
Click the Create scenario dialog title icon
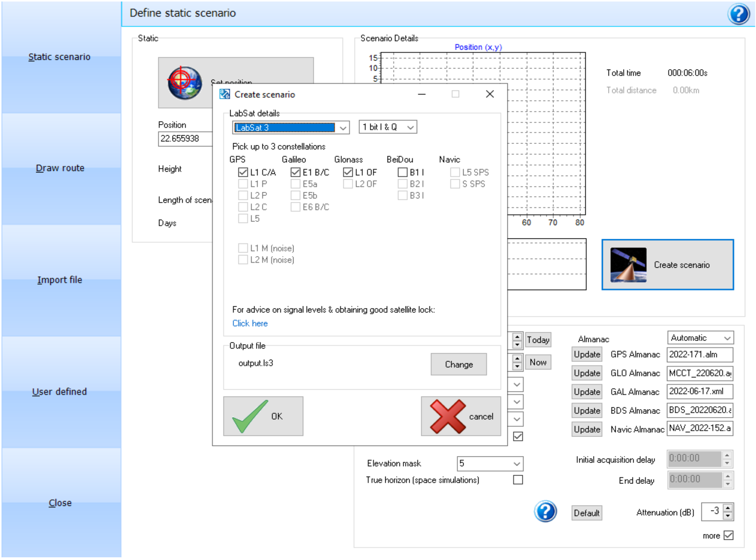tap(225, 94)
